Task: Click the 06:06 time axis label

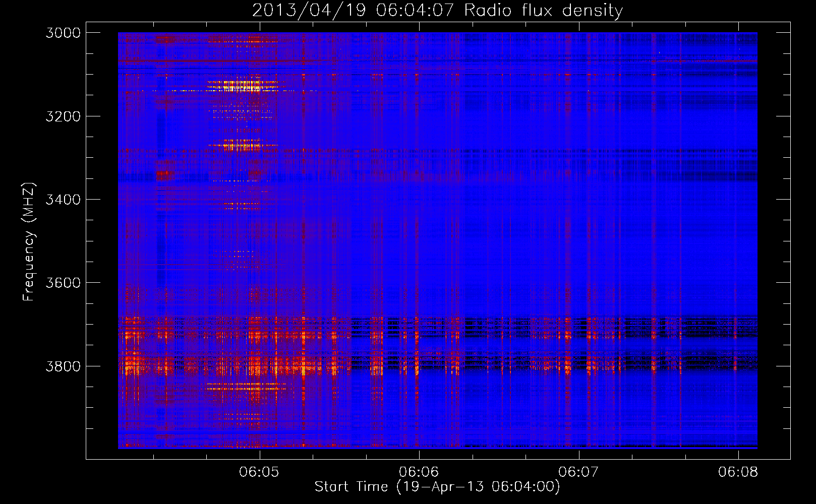Action: [x=419, y=472]
